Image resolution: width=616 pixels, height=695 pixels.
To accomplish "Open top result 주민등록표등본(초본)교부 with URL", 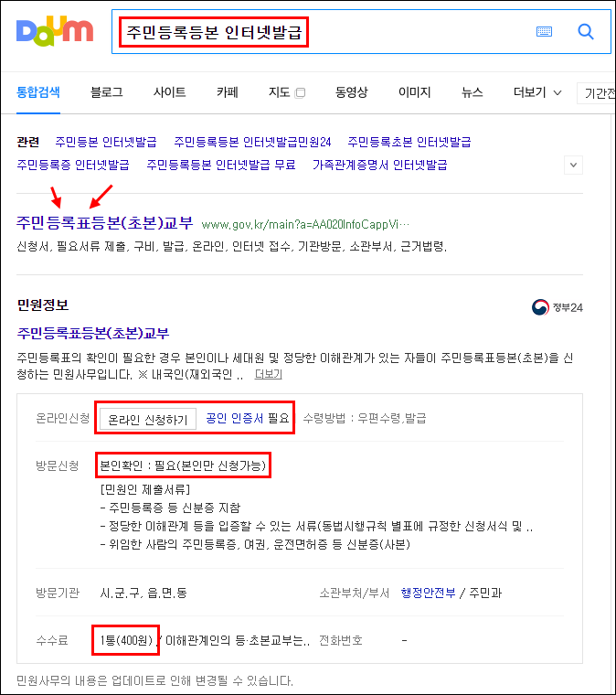I will [x=105, y=222].
